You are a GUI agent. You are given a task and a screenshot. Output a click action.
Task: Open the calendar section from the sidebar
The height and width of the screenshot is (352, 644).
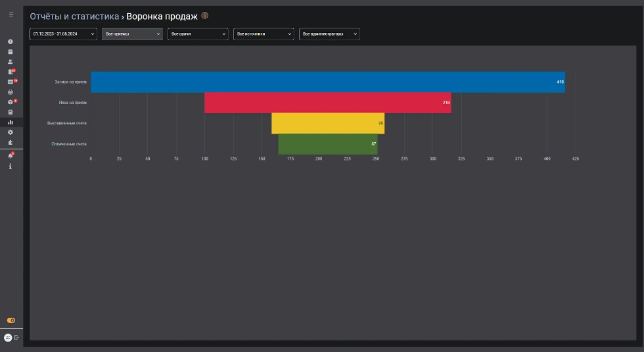point(11,51)
